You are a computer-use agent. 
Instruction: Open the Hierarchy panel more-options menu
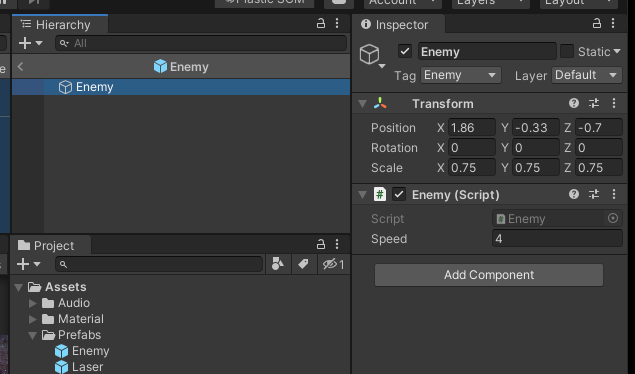click(337, 23)
